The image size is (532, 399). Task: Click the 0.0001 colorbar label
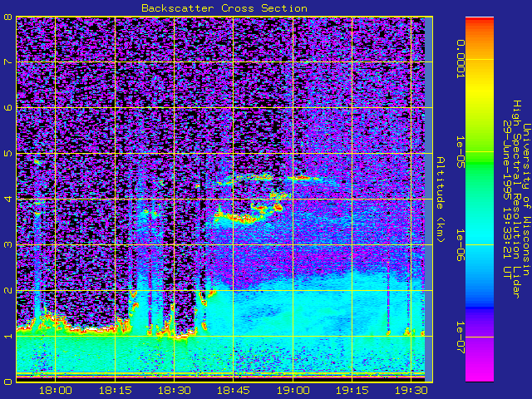[x=461, y=59]
